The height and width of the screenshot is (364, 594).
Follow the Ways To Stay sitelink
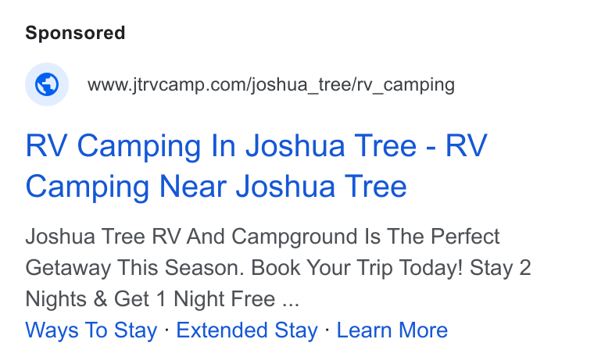click(x=91, y=330)
